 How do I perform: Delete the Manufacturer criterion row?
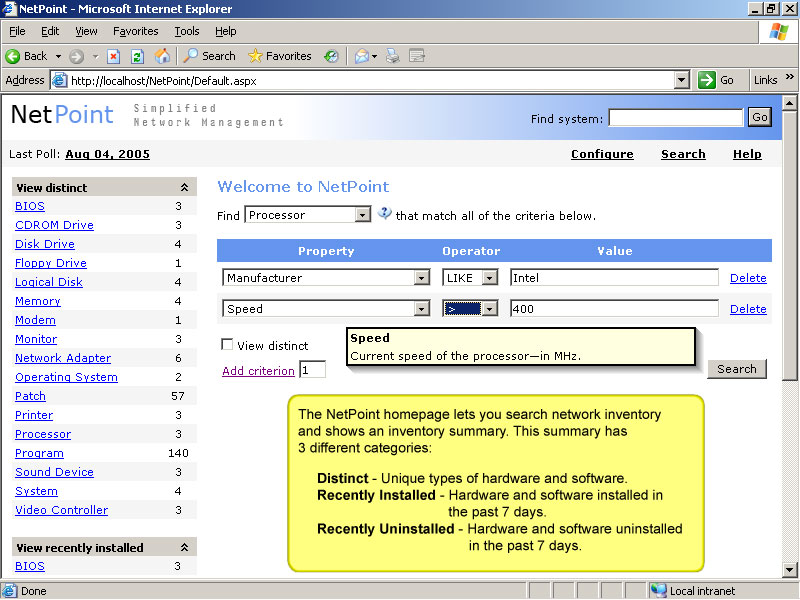(748, 278)
